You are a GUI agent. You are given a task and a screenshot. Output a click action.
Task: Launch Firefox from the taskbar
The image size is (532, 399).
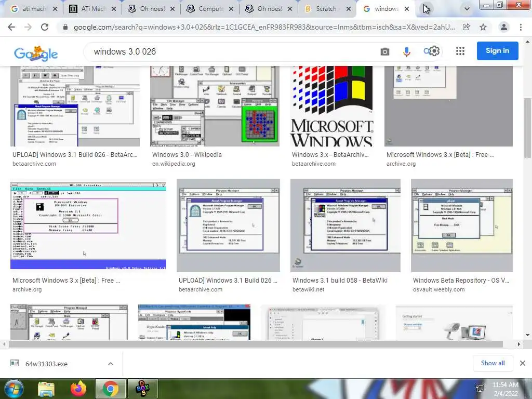(78, 389)
